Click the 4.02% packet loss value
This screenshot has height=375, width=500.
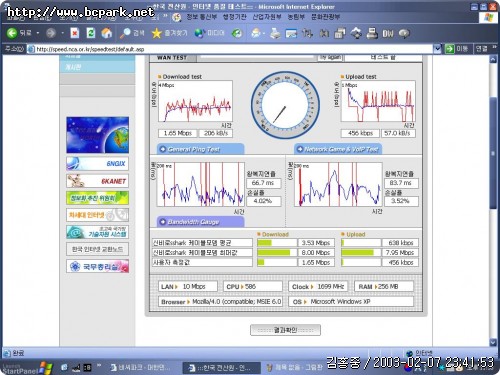tap(263, 201)
